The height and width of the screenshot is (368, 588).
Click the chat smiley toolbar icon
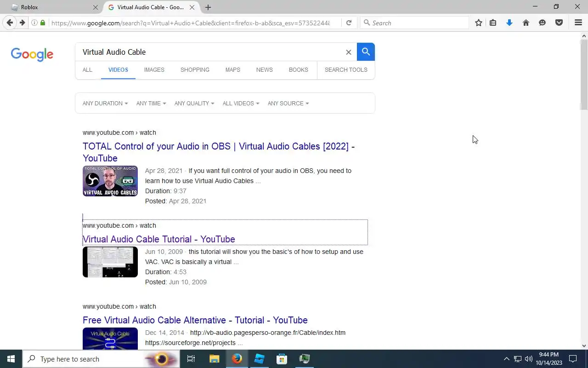coord(543,23)
